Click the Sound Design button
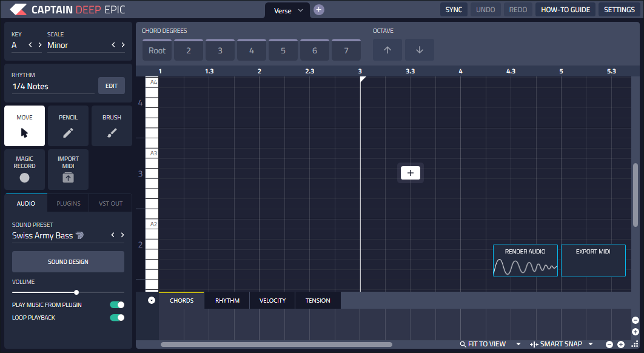 (x=68, y=262)
